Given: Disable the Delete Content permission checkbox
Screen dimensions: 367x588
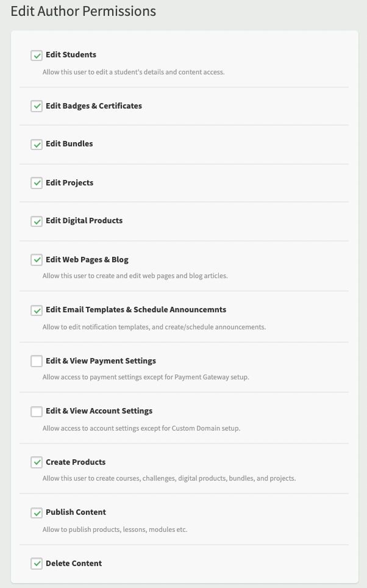Looking at the screenshot, I should [37, 564].
